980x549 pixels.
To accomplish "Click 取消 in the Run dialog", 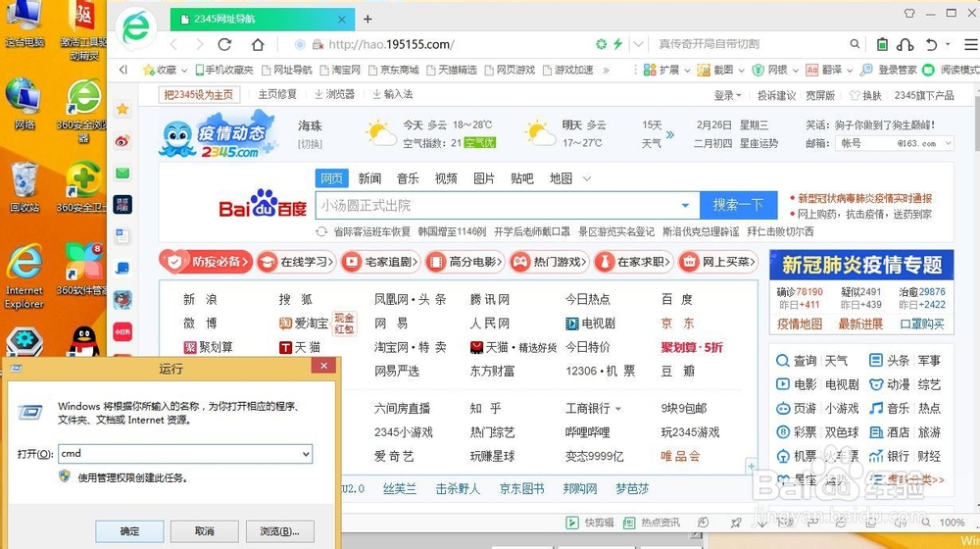I will point(205,531).
